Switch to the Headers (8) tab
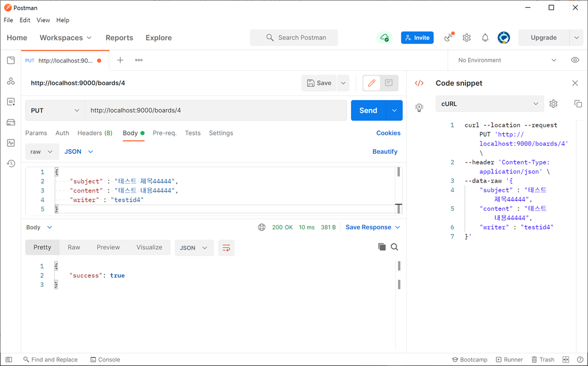 [x=95, y=133]
